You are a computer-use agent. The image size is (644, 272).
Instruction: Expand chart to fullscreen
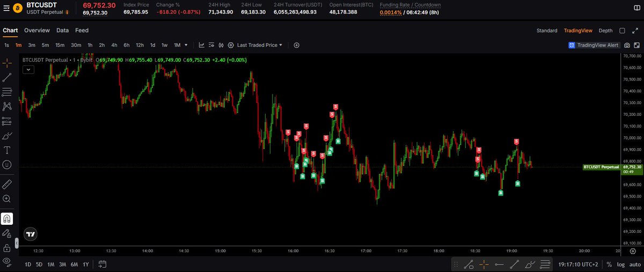pyautogui.click(x=634, y=31)
